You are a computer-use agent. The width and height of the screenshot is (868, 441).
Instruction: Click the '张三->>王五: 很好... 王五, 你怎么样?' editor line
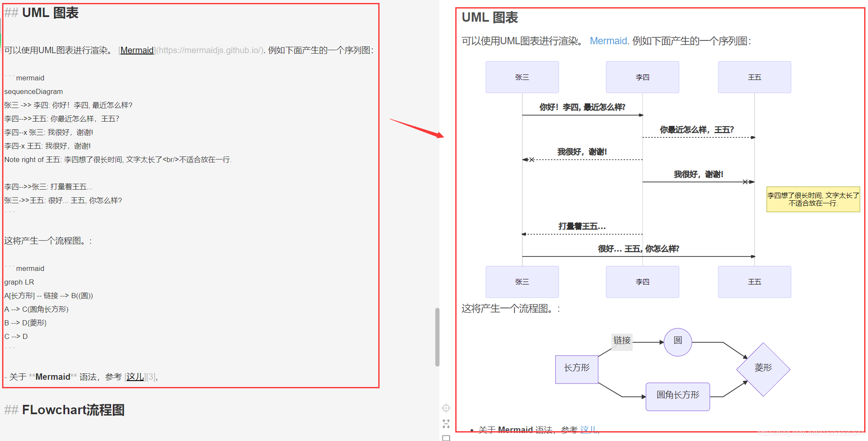(63, 200)
